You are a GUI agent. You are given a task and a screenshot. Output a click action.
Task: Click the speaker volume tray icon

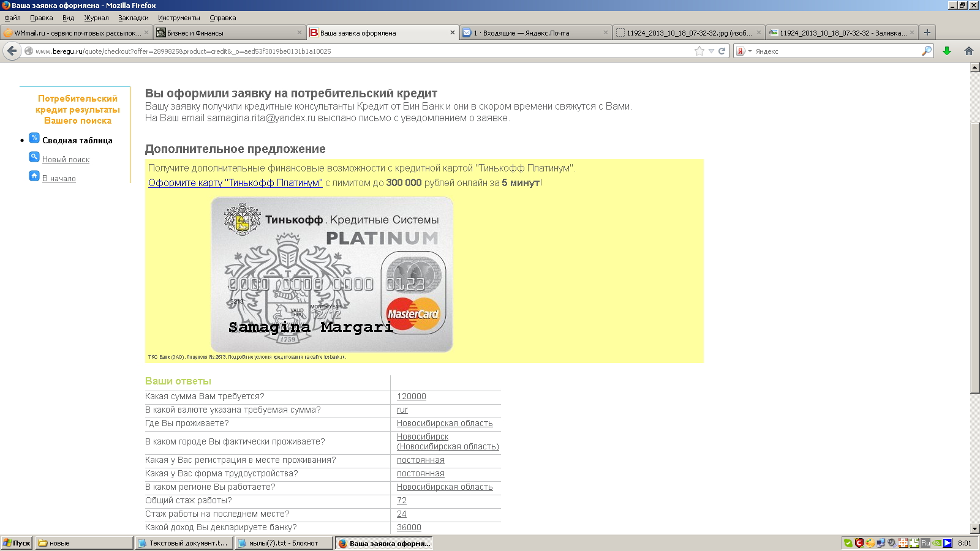tap(892, 543)
